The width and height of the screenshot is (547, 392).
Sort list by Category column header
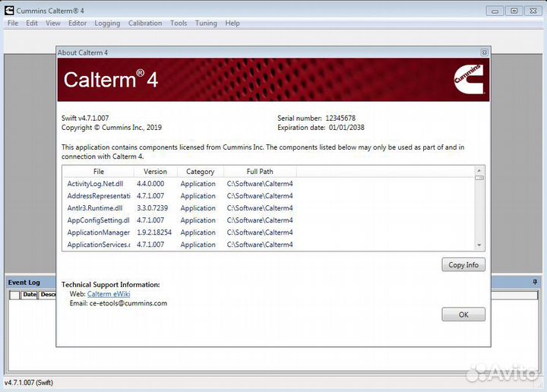(x=200, y=172)
